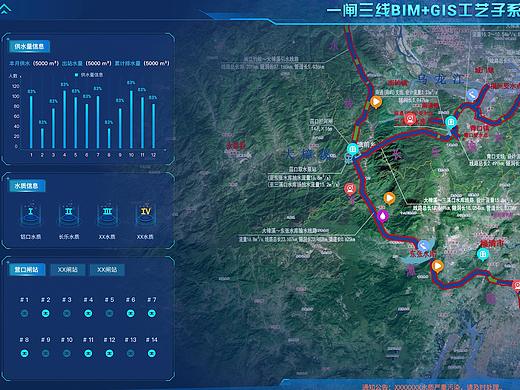Screen dimensions: 520x390
Task: Click the blue marker beside 乌龙江 river label
Action: coord(472,95)
